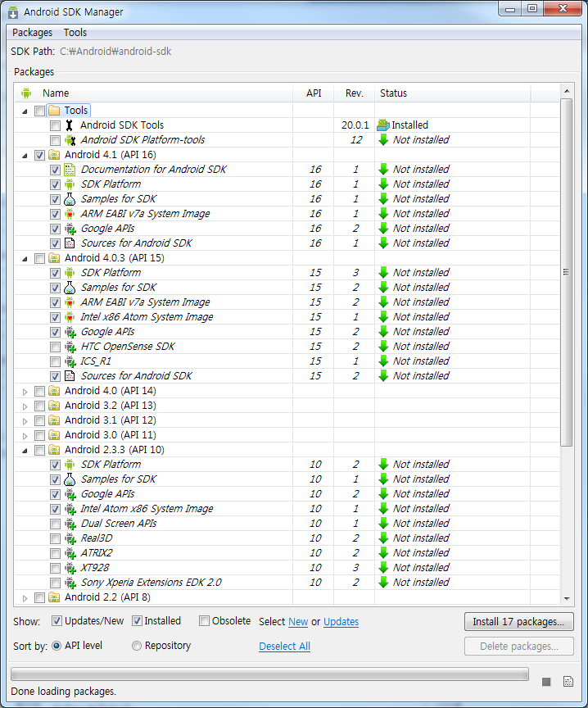Click the API 16 Samples for SDK flask icon
The height and width of the screenshot is (708, 588).
coord(70,199)
